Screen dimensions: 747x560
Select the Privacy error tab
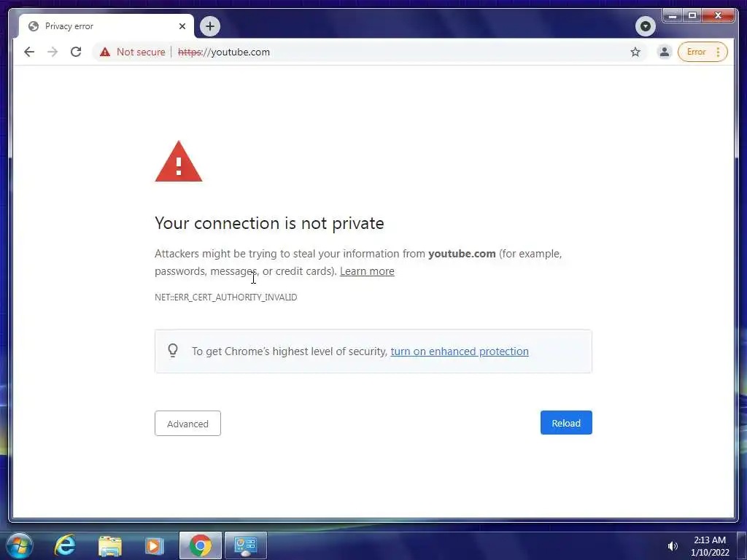point(106,26)
